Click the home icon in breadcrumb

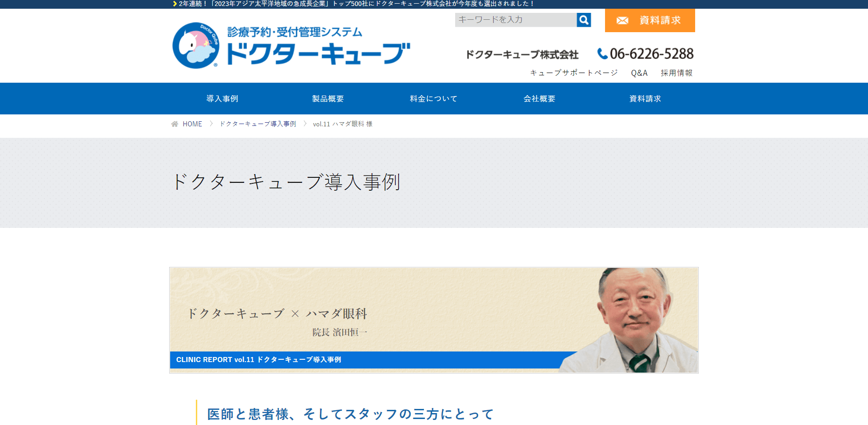click(x=175, y=124)
